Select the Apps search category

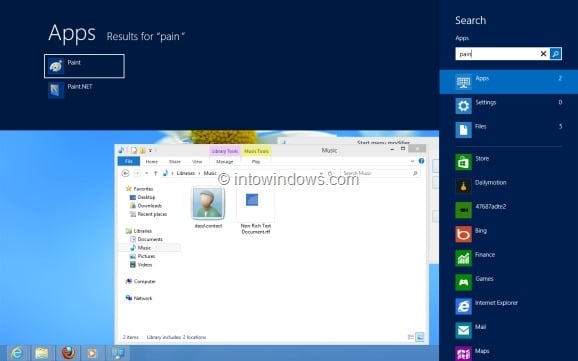(x=509, y=81)
